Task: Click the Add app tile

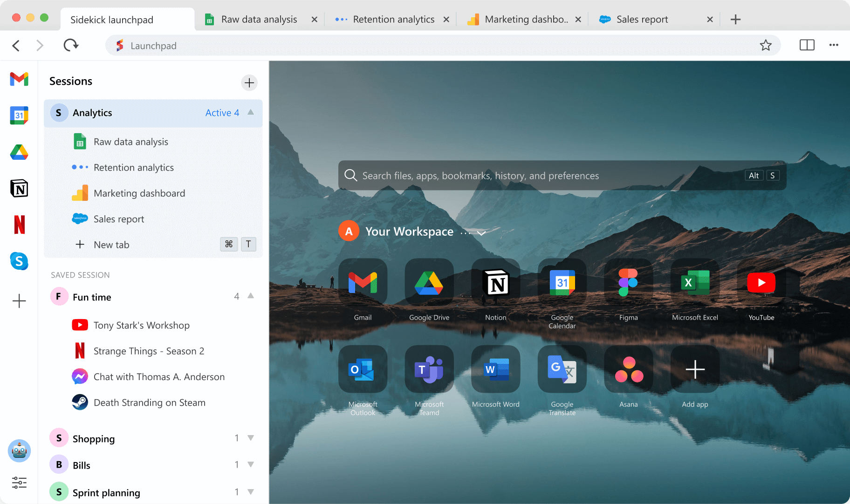Action: coord(695,369)
